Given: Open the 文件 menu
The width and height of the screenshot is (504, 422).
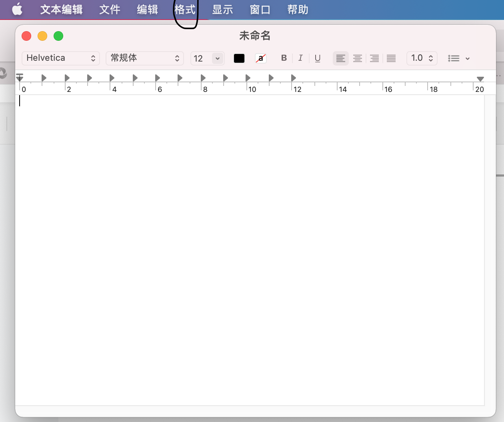Looking at the screenshot, I should (x=110, y=9).
